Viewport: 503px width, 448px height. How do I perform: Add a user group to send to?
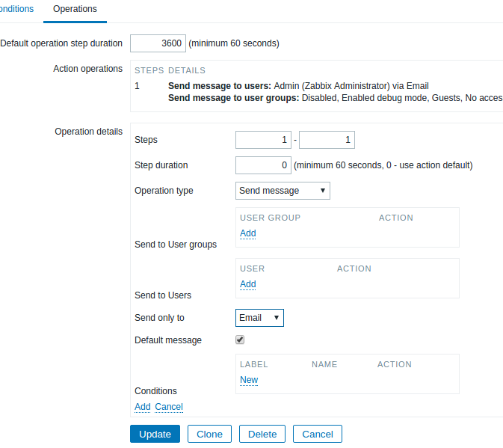coord(248,233)
